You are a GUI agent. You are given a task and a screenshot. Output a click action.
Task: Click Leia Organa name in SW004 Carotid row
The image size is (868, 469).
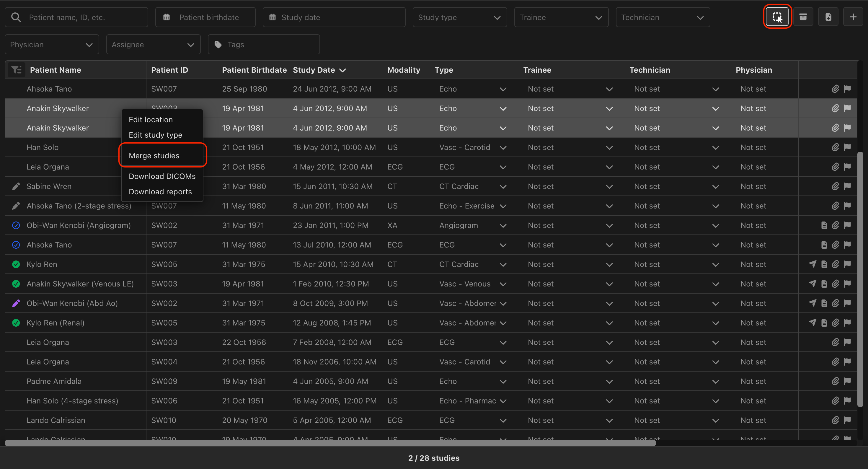48,361
